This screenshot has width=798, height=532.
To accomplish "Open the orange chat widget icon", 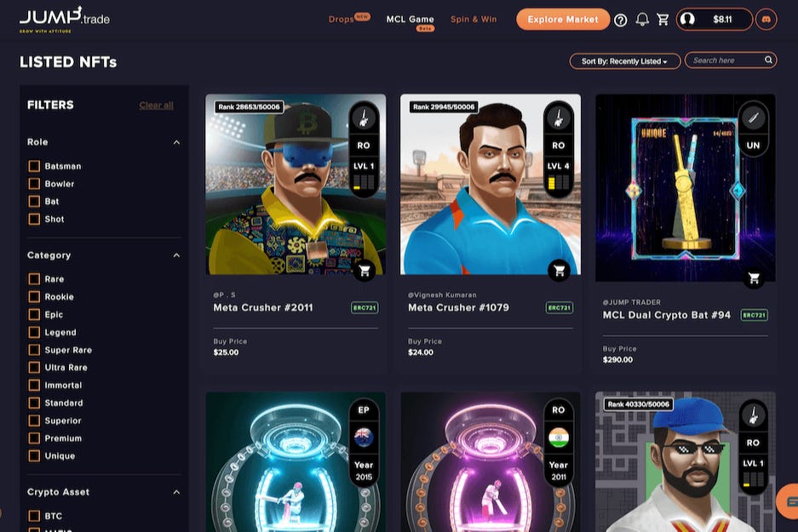I will pos(789,501).
